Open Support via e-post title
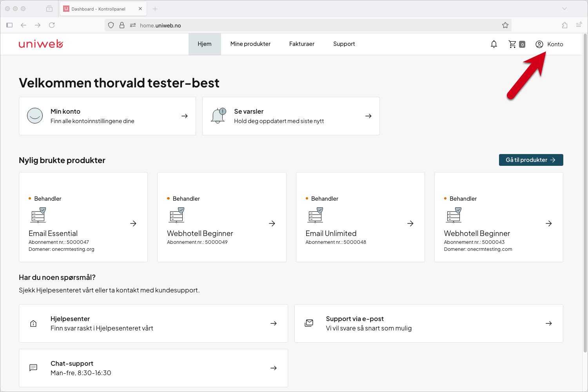This screenshot has height=392, width=588. [x=355, y=319]
